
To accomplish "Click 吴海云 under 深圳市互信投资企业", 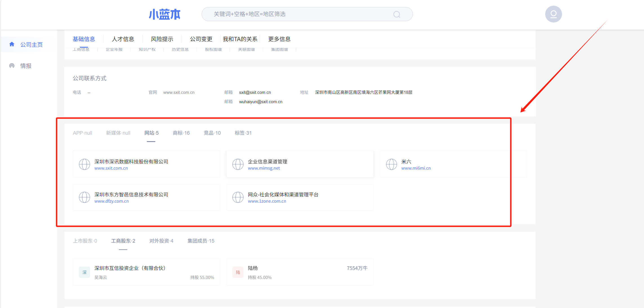I will click(101, 278).
